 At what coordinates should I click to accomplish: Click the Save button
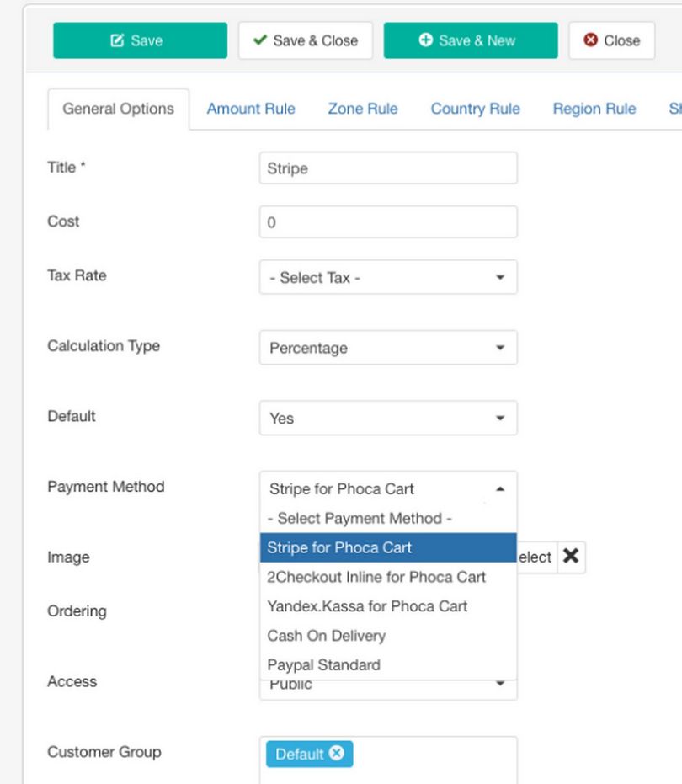[x=140, y=40]
